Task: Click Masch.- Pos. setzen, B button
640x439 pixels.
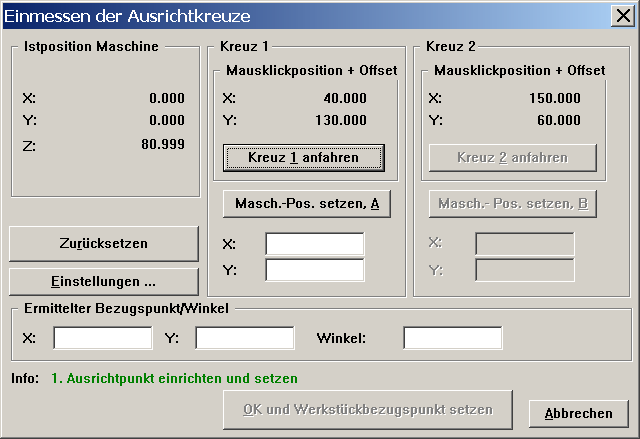Action: (512, 204)
